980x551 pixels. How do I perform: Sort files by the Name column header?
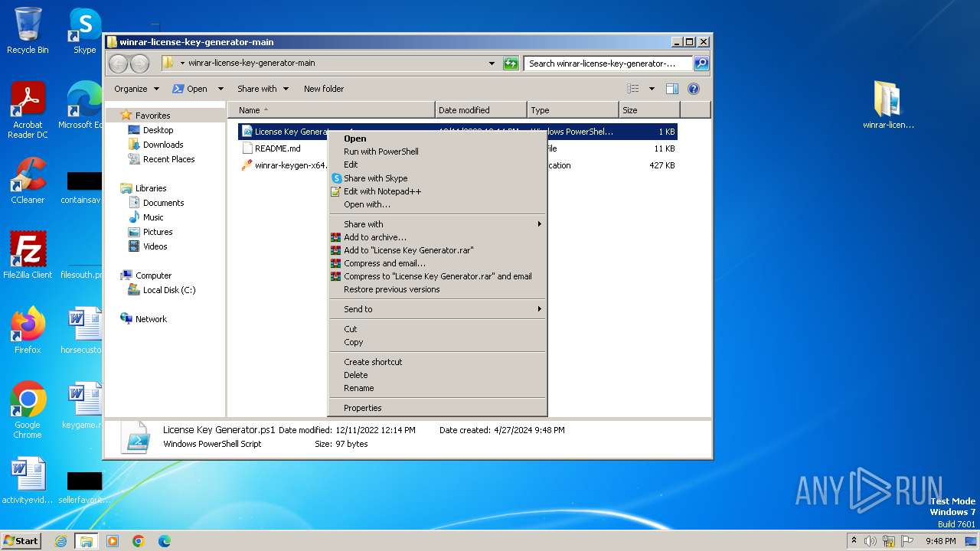tap(332, 110)
